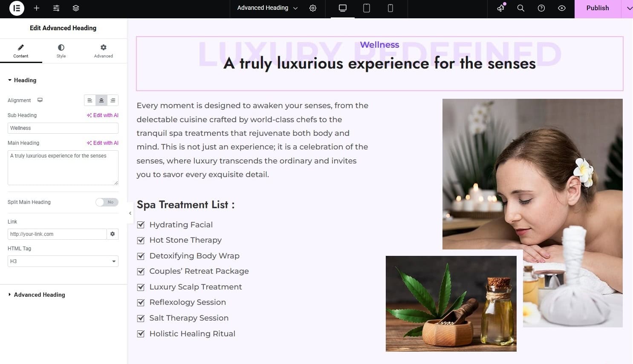633x364 pixels.
Task: Select main heading 'A truly luxurious experience'
Action: [x=379, y=63]
